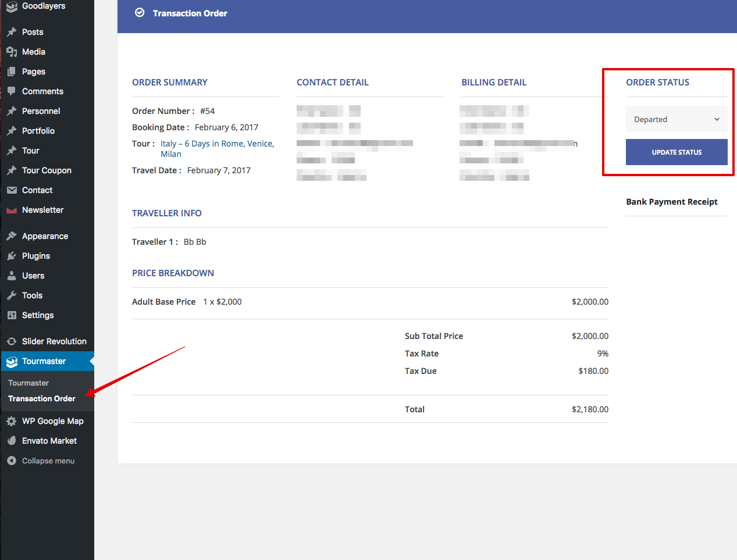
Task: Open the Order Status dropdown
Action: 676,119
